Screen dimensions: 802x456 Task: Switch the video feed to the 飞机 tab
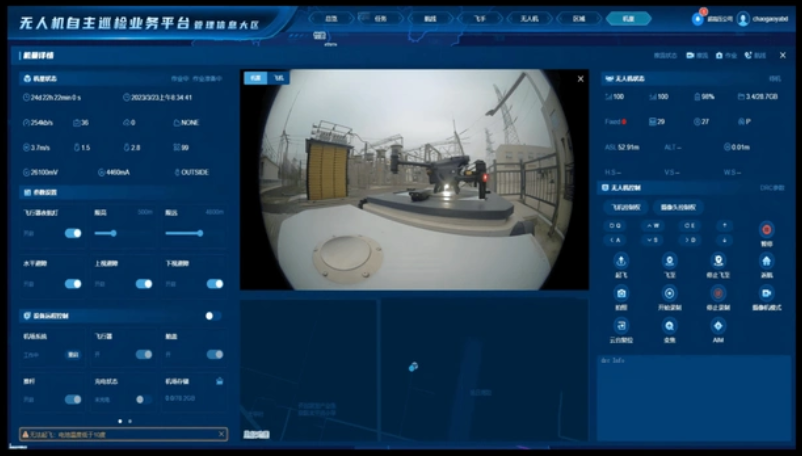[279, 77]
